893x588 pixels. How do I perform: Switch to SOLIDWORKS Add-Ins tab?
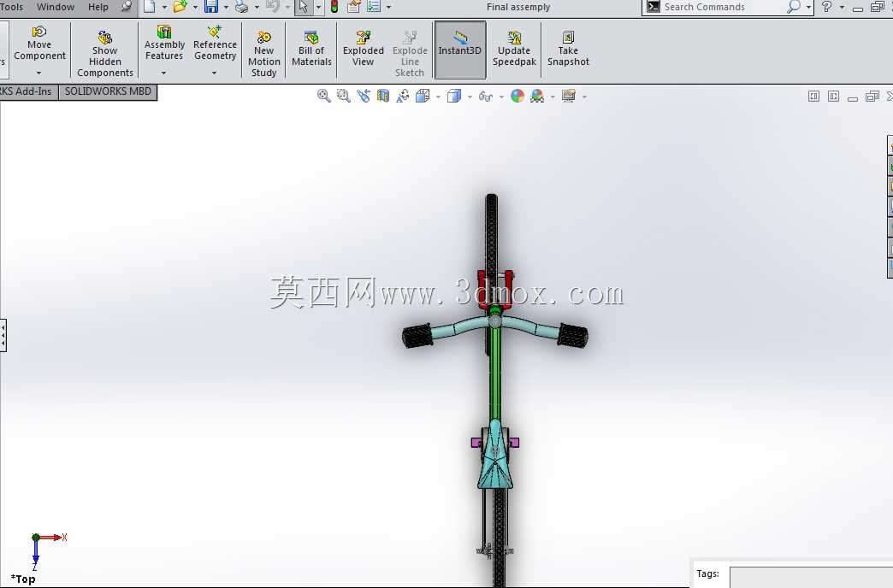tap(28, 91)
